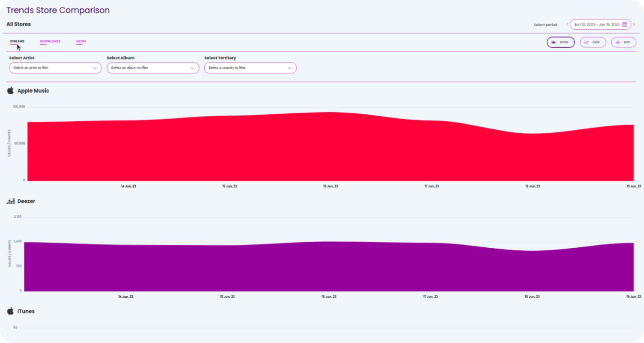Image resolution: width=644 pixels, height=343 pixels.
Task: Expand the Select Album dropdown
Action: click(x=153, y=68)
